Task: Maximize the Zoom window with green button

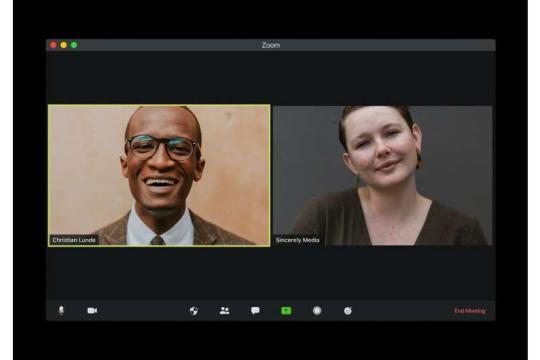Action: point(74,45)
